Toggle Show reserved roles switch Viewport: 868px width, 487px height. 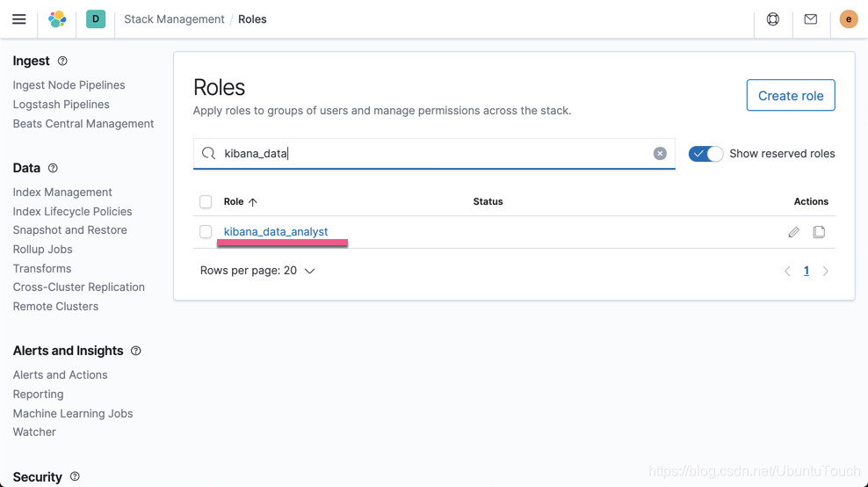coord(705,154)
